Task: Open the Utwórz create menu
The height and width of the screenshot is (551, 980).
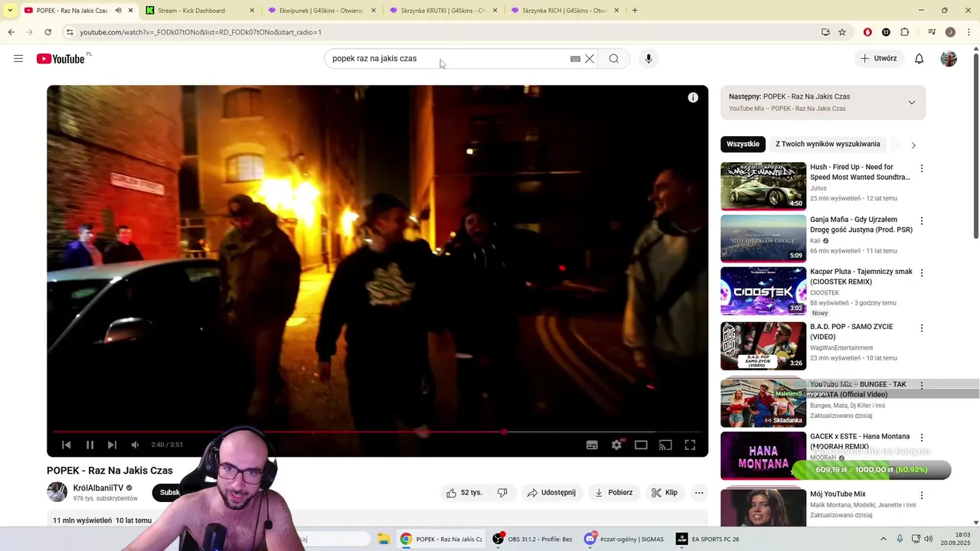Action: pyautogui.click(x=878, y=59)
